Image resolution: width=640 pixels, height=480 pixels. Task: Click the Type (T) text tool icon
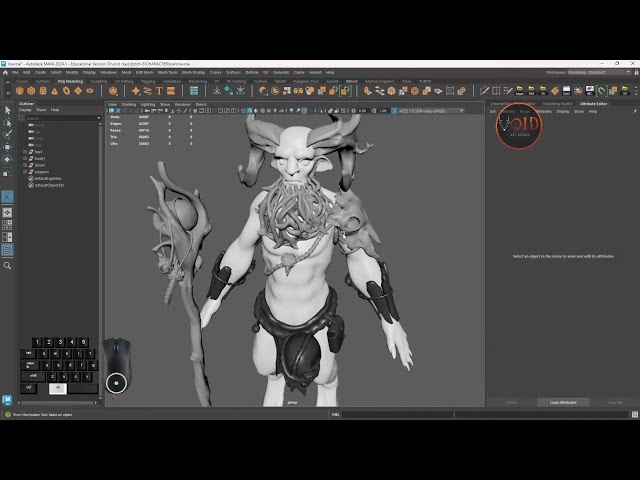[159, 91]
